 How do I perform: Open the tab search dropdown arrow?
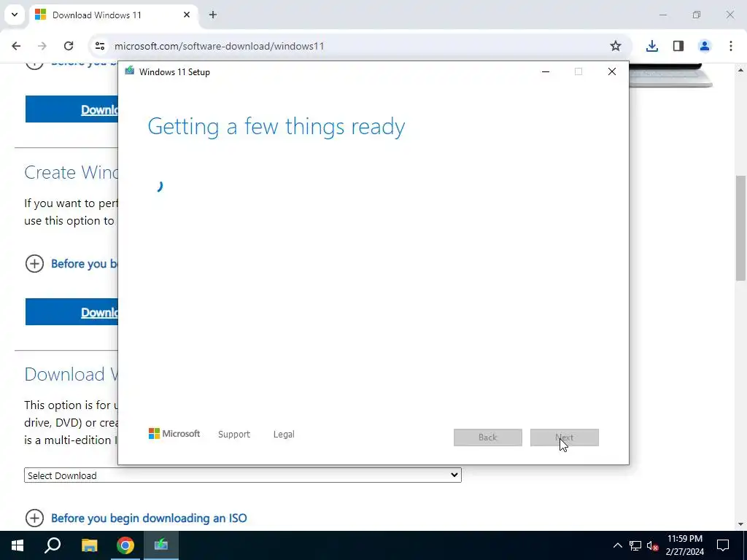[x=15, y=15]
